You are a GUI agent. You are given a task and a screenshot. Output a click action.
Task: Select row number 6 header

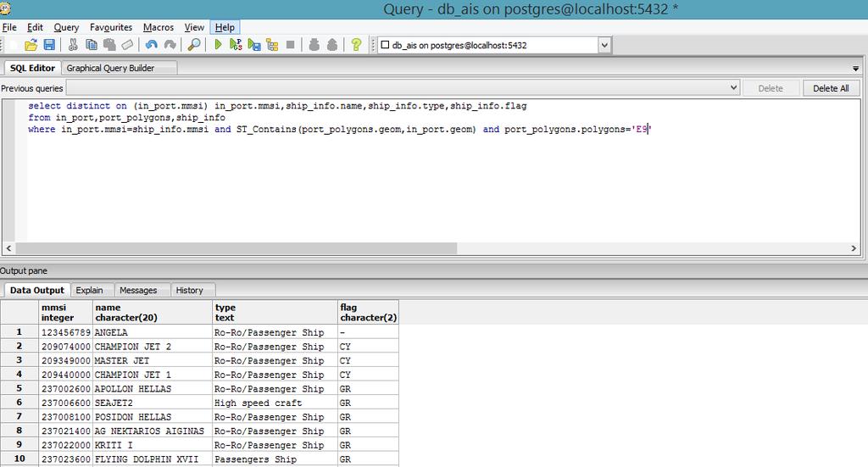pyautogui.click(x=19, y=403)
